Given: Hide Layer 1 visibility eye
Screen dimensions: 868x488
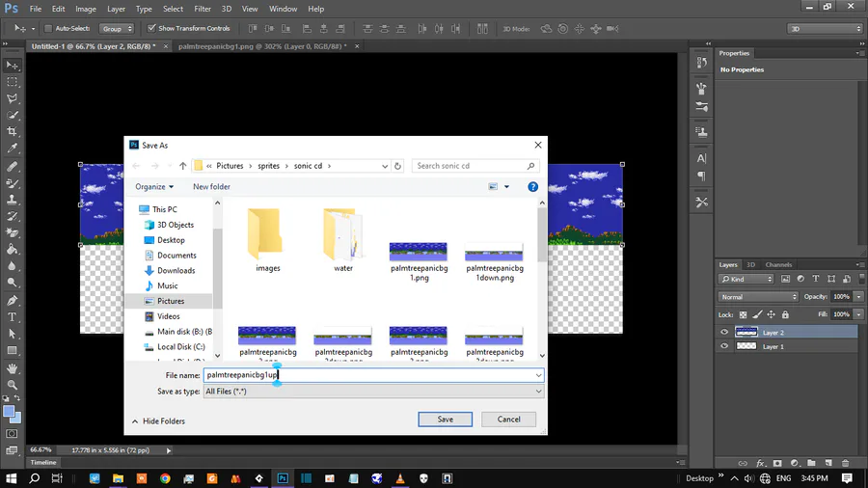Looking at the screenshot, I should click(x=724, y=346).
